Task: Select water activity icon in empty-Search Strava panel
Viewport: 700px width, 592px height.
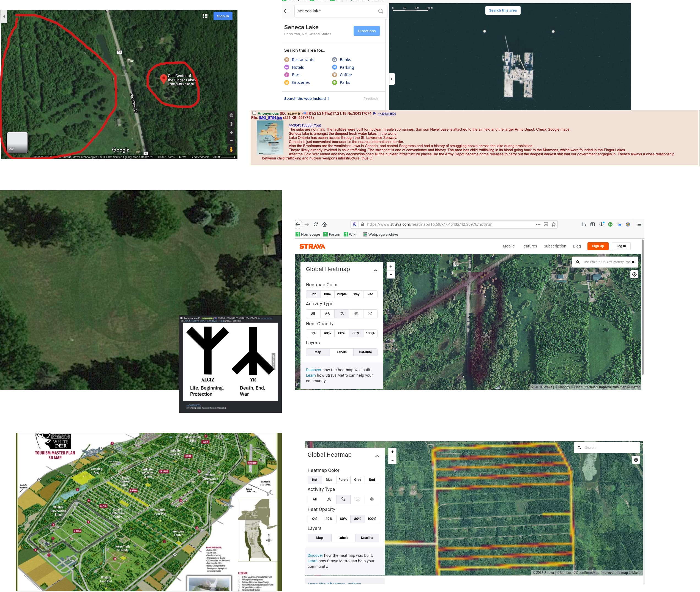Action: click(x=358, y=499)
